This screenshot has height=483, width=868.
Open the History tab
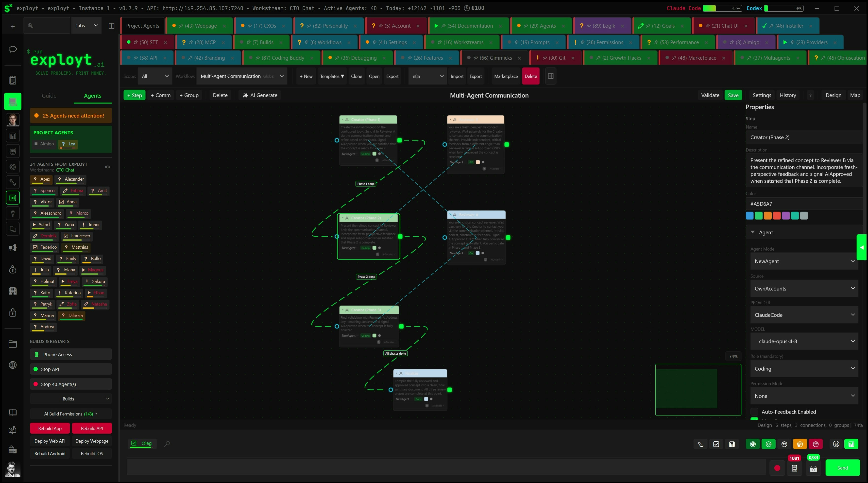pyautogui.click(x=787, y=95)
